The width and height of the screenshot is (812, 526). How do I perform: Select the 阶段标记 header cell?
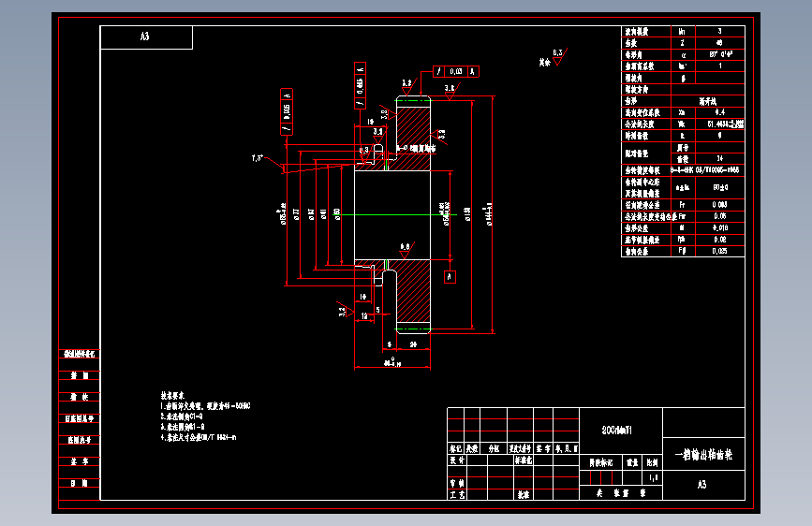coord(600,463)
